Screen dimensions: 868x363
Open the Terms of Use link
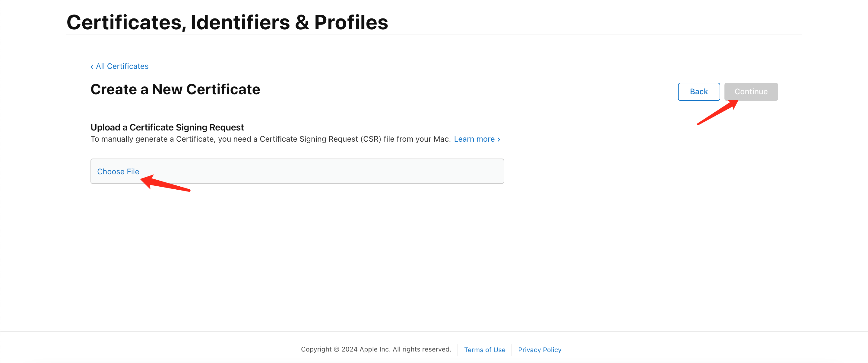coord(485,349)
